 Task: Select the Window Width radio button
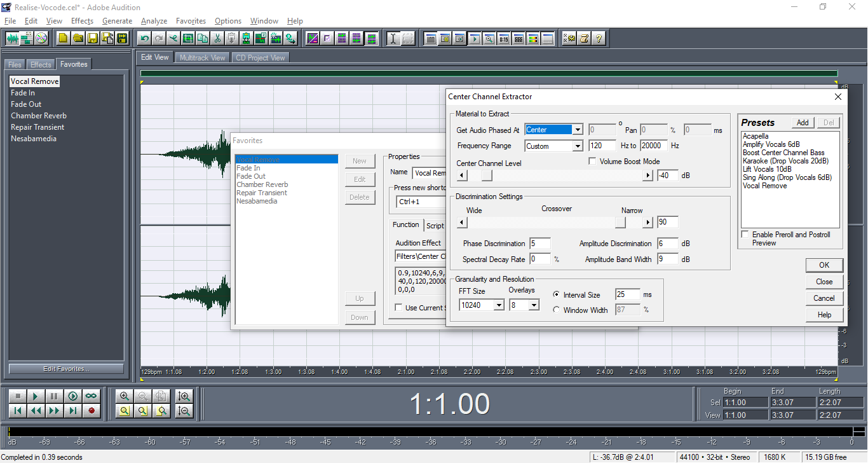(557, 310)
